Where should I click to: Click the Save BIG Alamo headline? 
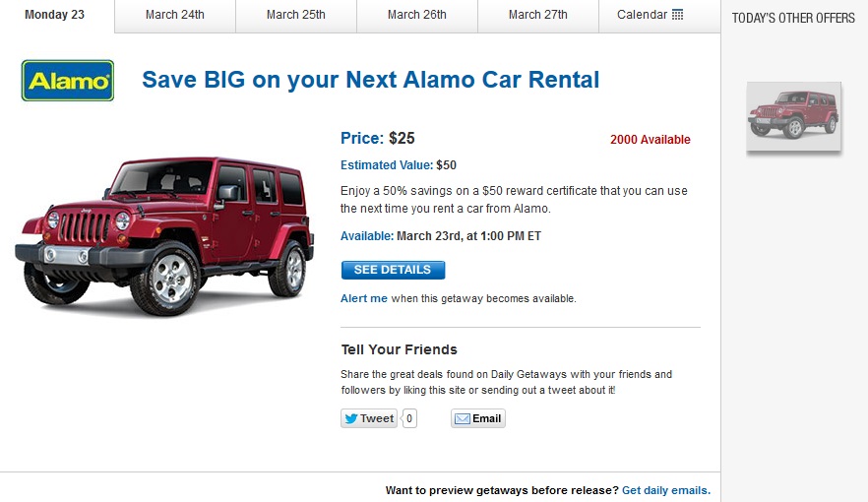point(370,80)
